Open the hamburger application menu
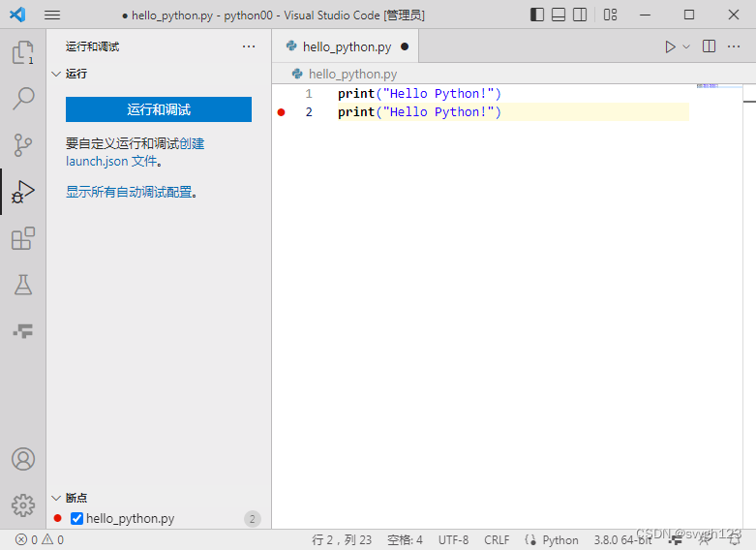Image resolution: width=756 pixels, height=550 pixels. (52, 15)
